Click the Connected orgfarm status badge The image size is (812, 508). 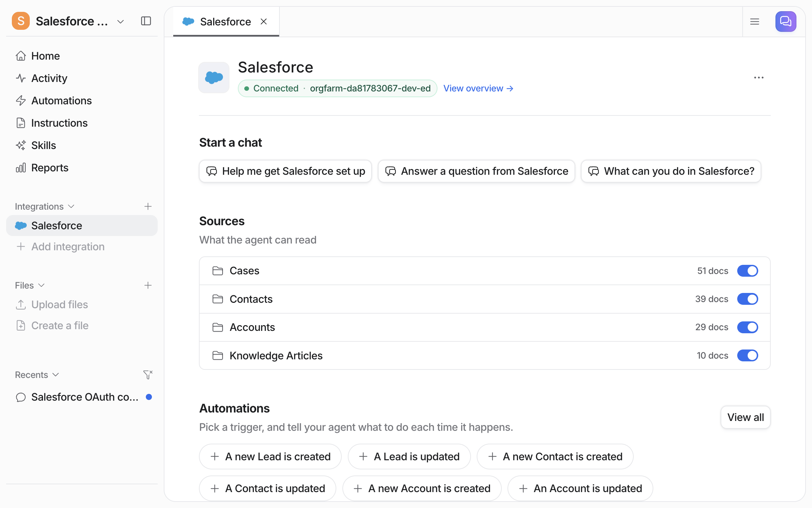click(337, 88)
